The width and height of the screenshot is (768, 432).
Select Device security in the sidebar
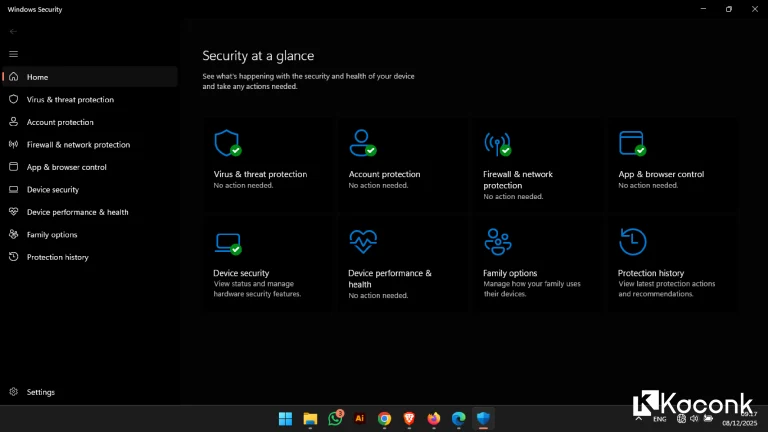90,190
